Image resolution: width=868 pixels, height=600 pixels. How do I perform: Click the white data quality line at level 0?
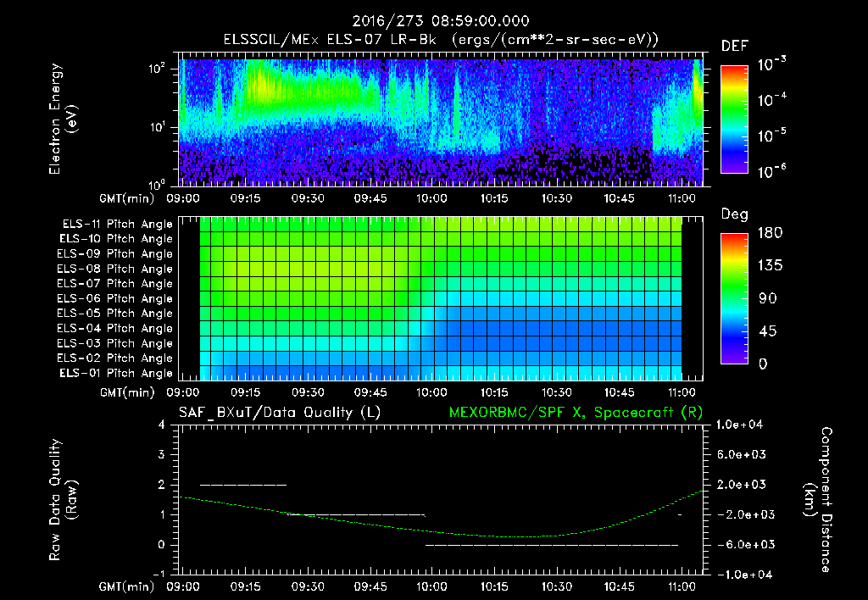click(552, 545)
